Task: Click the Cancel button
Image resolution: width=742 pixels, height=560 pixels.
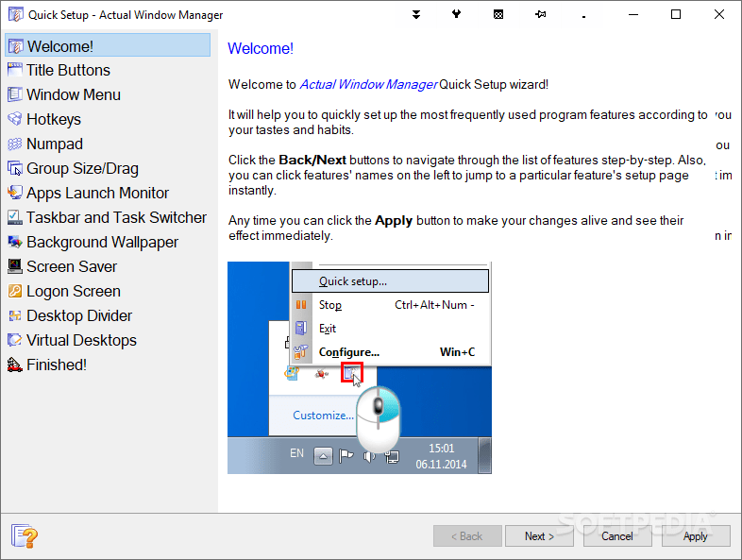Action: pyautogui.click(x=617, y=535)
